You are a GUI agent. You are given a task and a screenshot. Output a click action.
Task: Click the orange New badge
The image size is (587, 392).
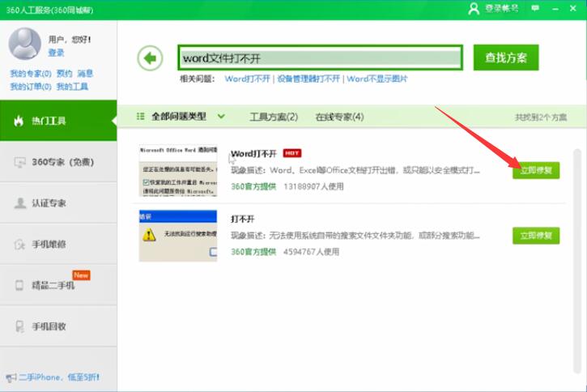pos(81,275)
